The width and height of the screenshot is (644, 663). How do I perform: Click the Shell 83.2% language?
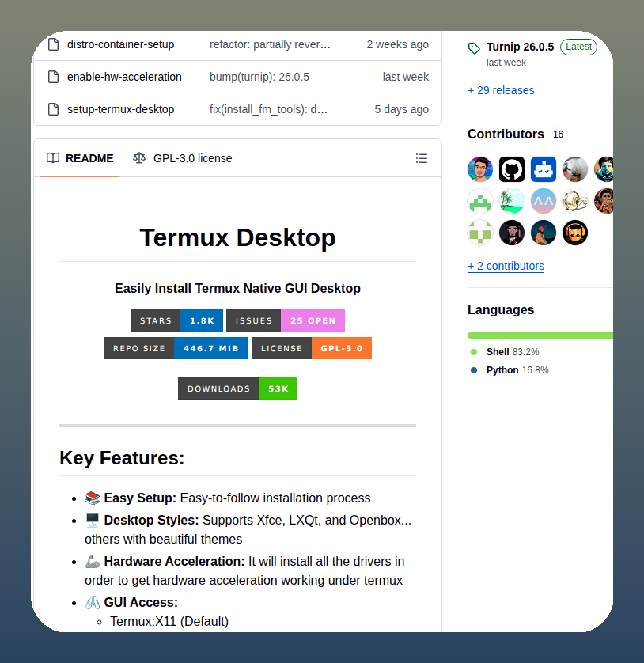(513, 352)
